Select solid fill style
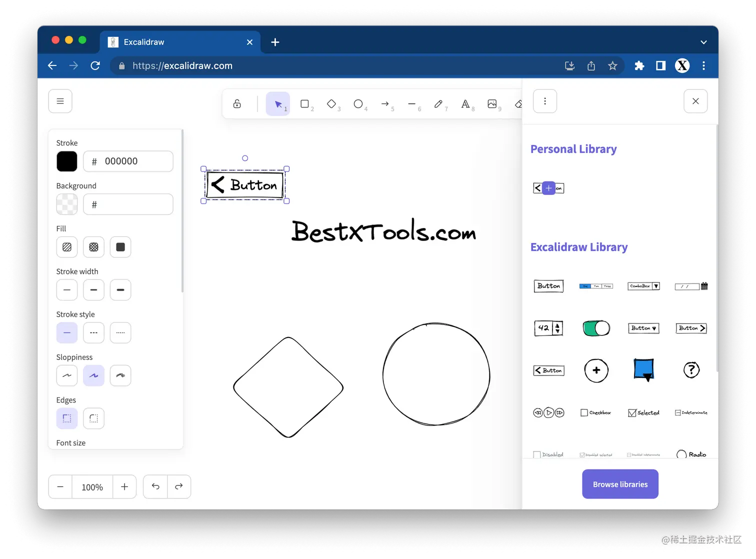The width and height of the screenshot is (756, 559). (120, 246)
